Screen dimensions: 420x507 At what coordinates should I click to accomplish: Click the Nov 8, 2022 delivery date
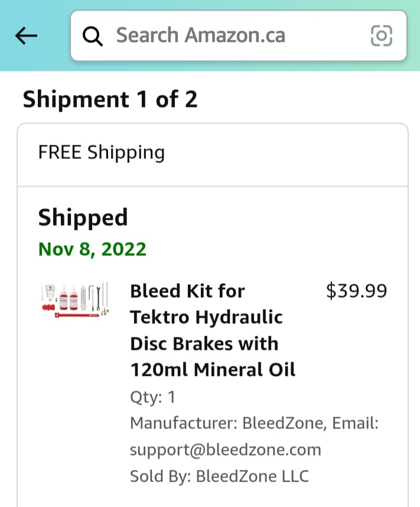point(92,249)
